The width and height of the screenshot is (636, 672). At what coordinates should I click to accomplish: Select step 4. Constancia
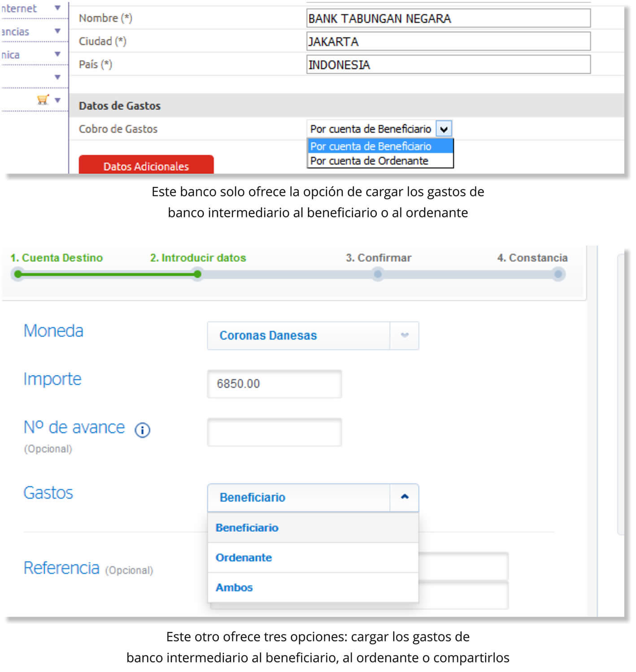pyautogui.click(x=532, y=258)
